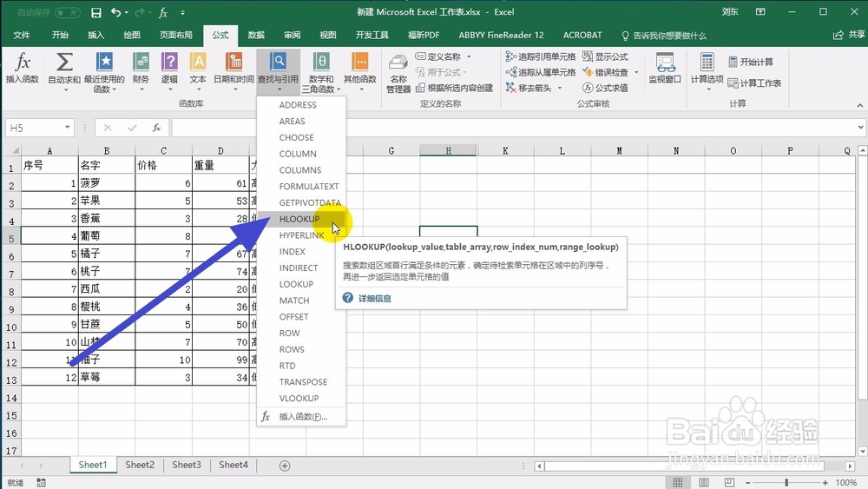The image size is (868, 489).
Task: Open Define Name (定义名称) dropdown arrow
Action: coord(469,56)
